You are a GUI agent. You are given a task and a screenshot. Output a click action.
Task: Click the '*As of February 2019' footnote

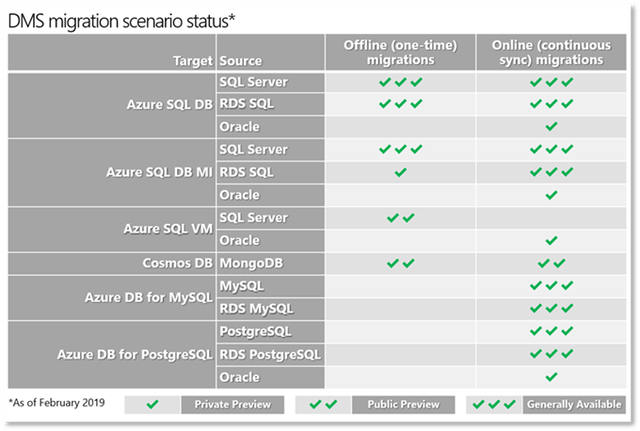pos(57,403)
